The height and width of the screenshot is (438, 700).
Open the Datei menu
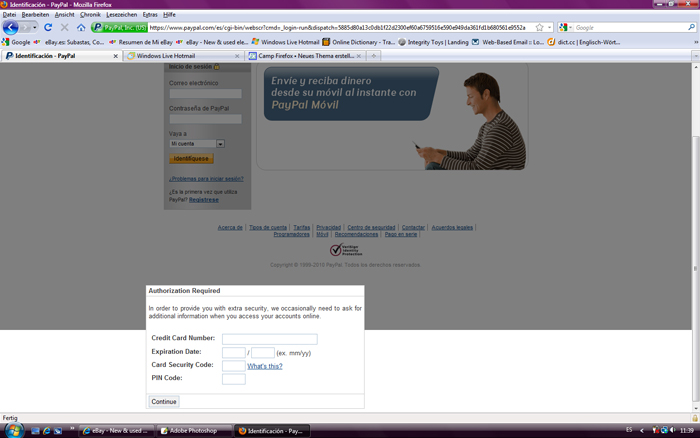9,15
